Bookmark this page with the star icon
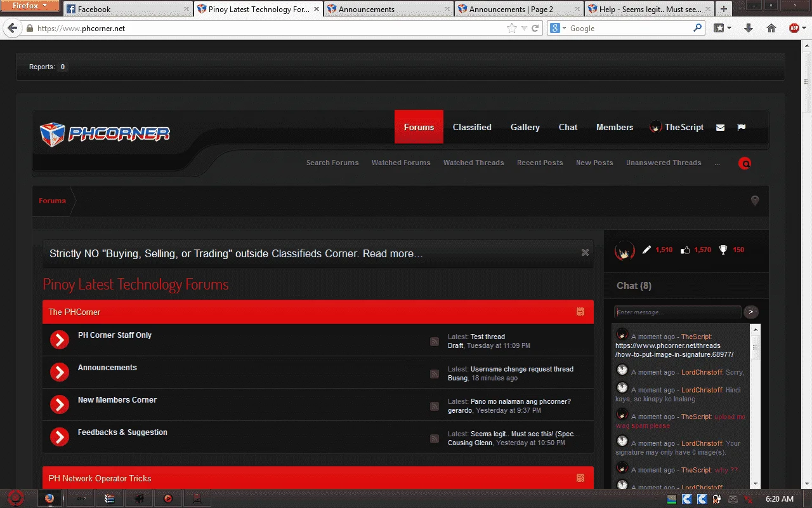 coord(512,28)
